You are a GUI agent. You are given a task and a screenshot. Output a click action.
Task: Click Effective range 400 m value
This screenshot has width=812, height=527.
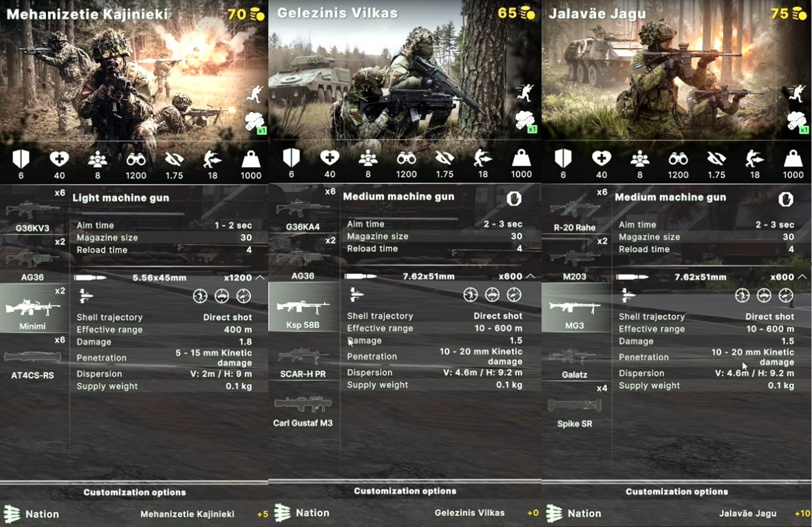point(237,330)
